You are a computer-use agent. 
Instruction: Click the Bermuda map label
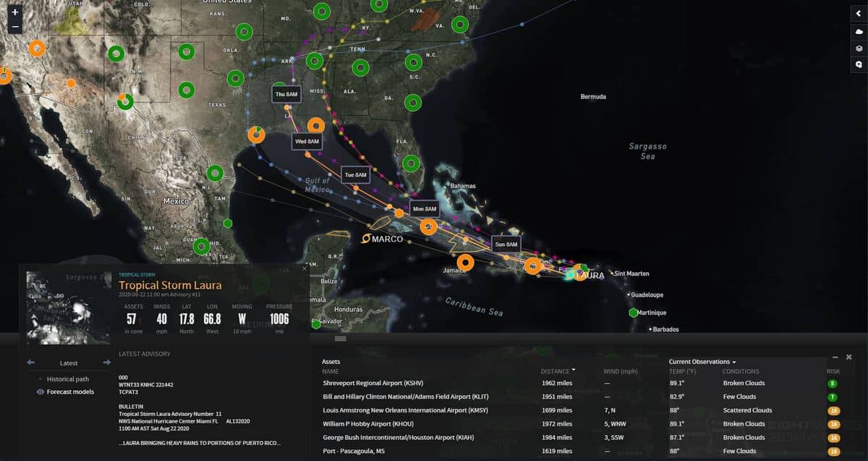click(x=593, y=96)
